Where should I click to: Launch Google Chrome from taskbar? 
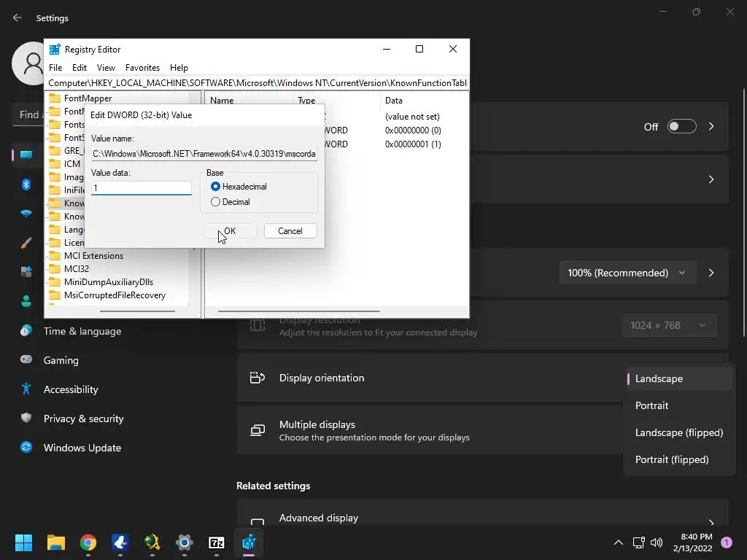[x=88, y=542]
